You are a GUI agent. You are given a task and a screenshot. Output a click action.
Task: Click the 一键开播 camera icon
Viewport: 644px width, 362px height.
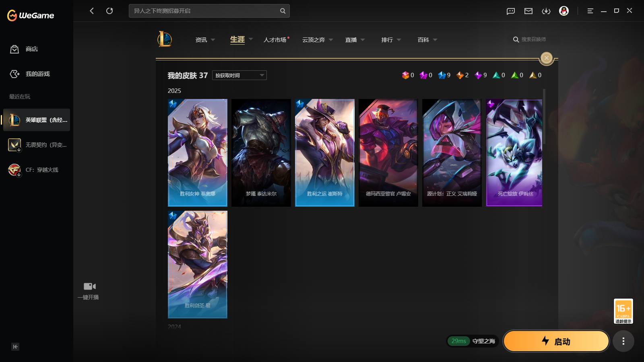click(89, 286)
